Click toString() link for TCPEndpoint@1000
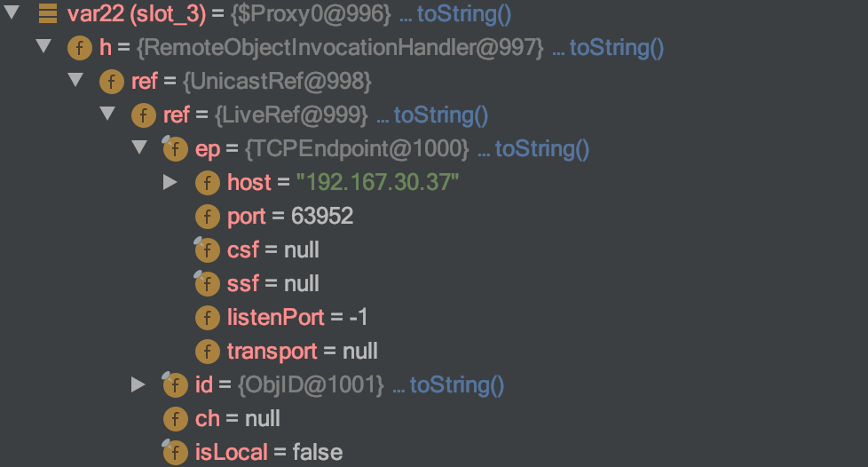This screenshot has width=868, height=467. pyautogui.click(x=542, y=149)
